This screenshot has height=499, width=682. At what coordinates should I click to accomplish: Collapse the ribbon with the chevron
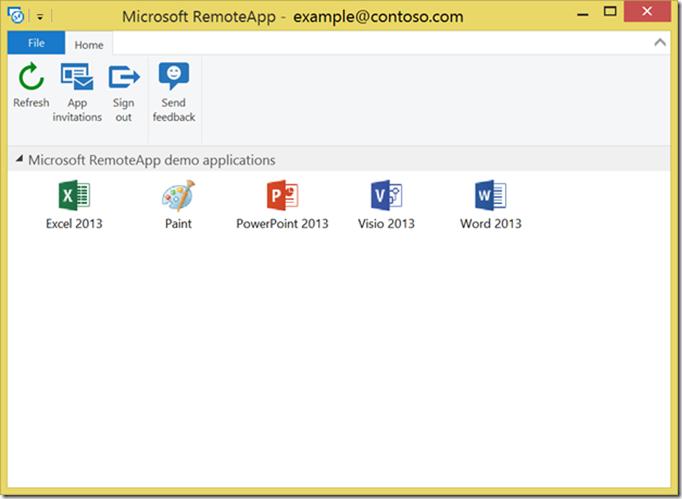tap(660, 42)
